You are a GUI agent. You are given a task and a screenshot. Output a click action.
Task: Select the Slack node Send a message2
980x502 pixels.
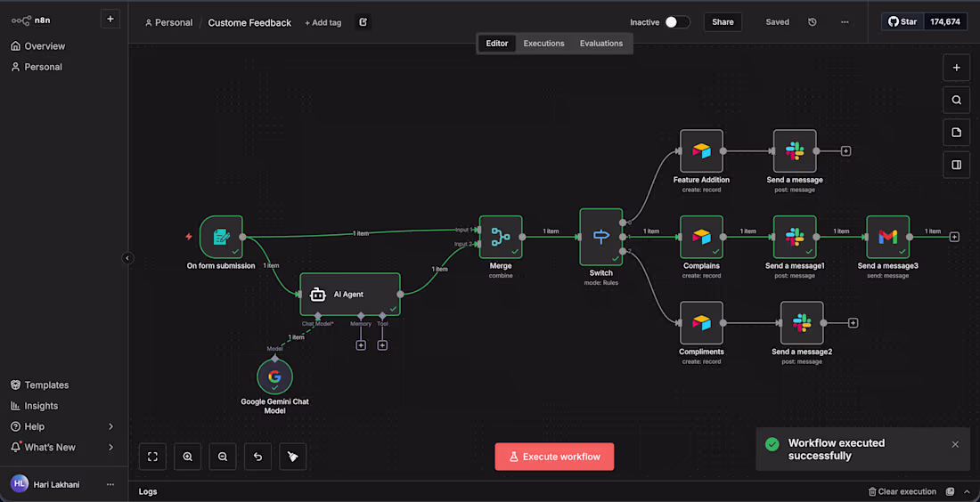click(x=802, y=323)
